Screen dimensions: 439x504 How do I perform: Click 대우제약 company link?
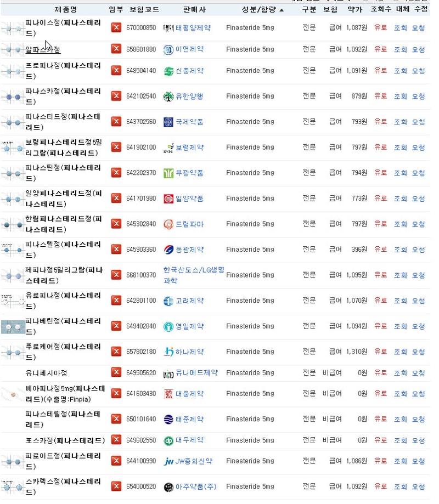(x=189, y=440)
